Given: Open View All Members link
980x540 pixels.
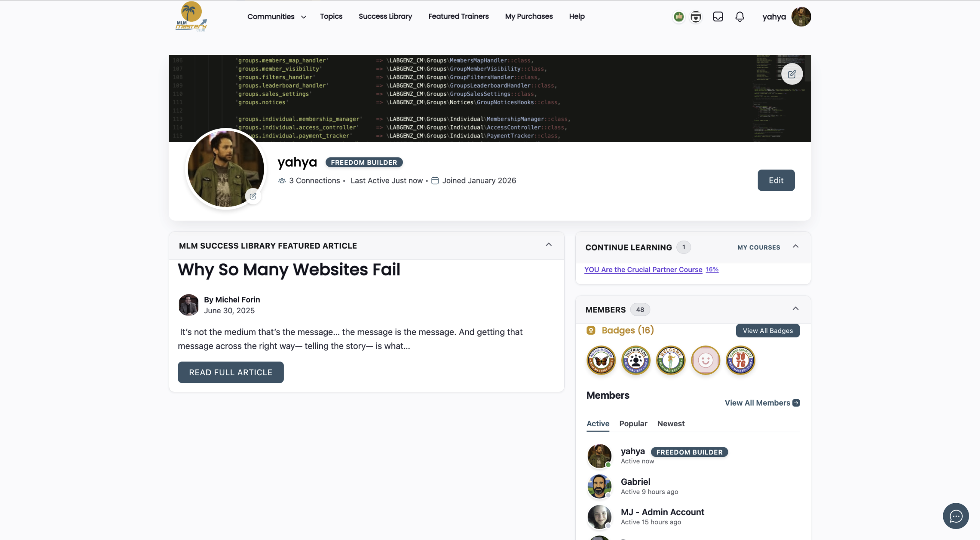Looking at the screenshot, I should coord(762,403).
